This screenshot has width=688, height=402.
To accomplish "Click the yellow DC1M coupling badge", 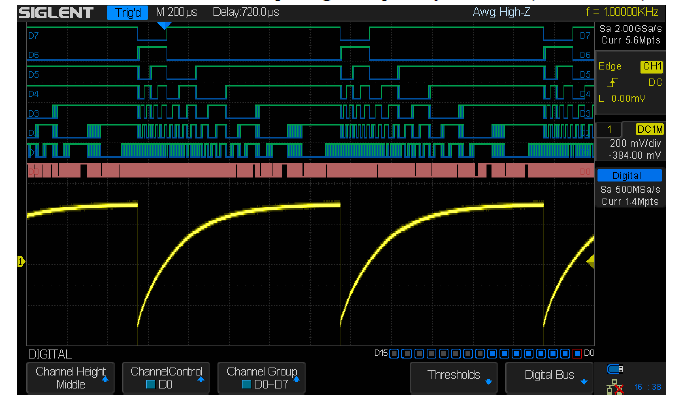I will pos(650,129).
